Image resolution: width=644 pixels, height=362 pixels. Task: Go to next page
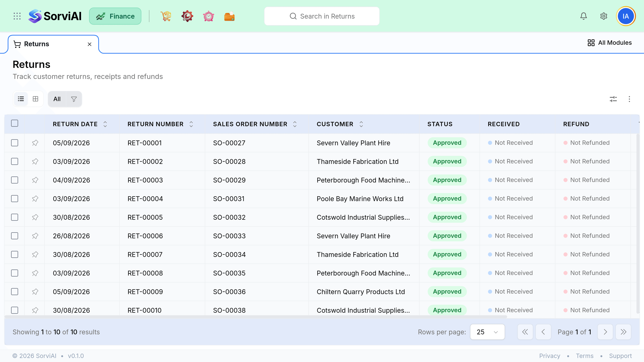point(605,332)
